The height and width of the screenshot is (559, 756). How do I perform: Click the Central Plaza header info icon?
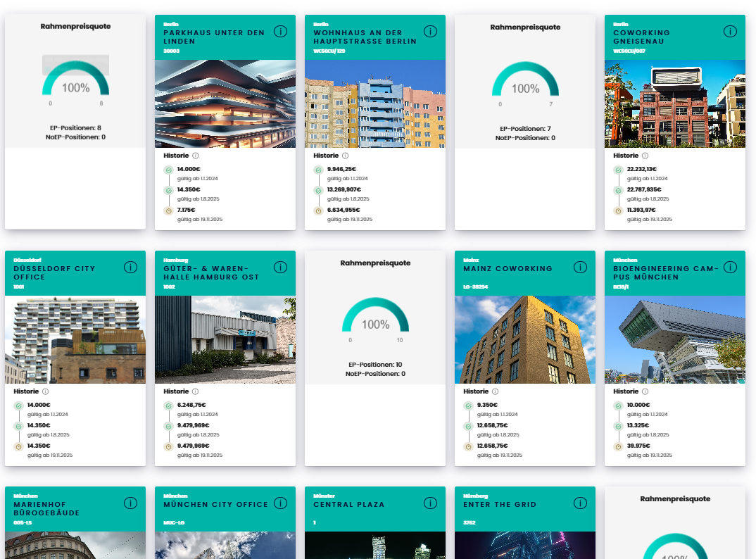point(430,503)
